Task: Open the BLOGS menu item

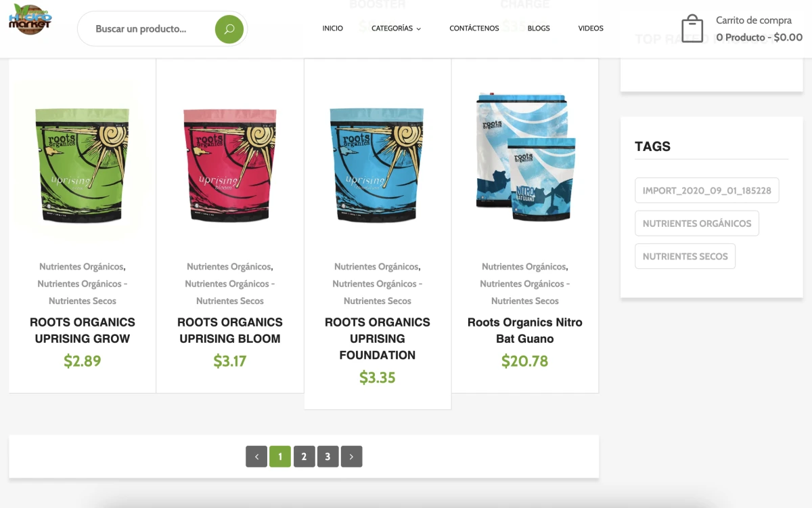Action: (x=539, y=28)
